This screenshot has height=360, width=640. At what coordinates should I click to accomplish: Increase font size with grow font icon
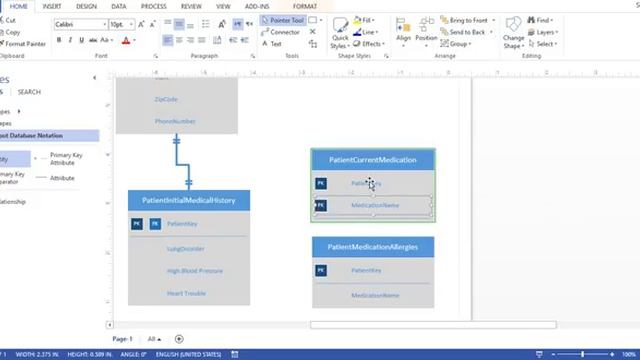click(x=141, y=24)
